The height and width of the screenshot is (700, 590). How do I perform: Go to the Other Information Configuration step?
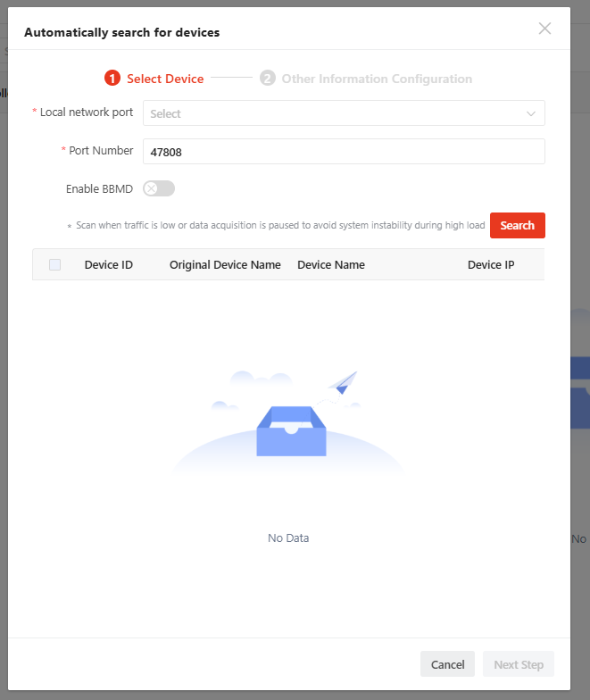click(x=377, y=79)
